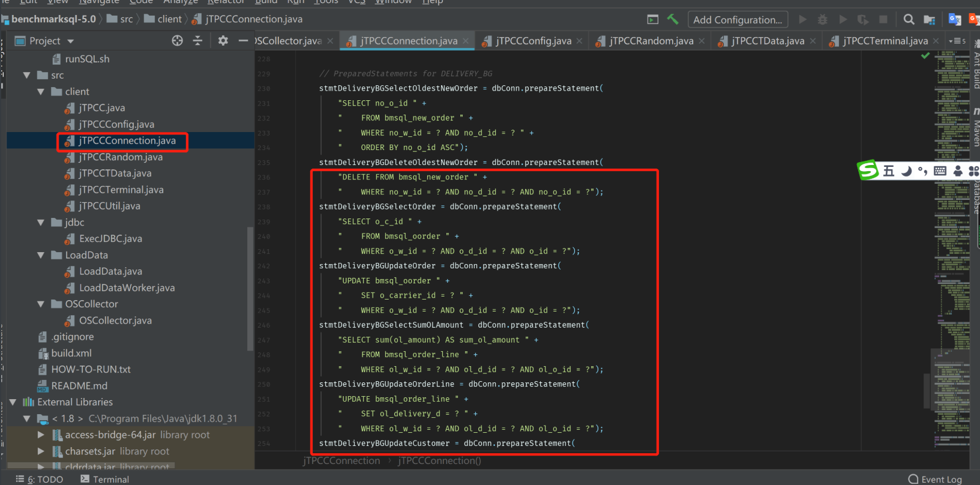This screenshot has width=980, height=485.
Task: Click the blue translate icon in toolbar
Action: [955, 19]
